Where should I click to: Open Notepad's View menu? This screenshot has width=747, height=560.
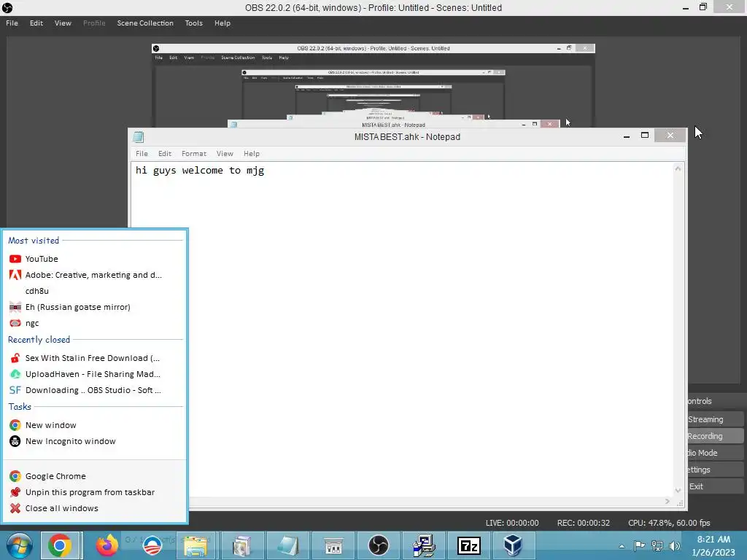(225, 153)
